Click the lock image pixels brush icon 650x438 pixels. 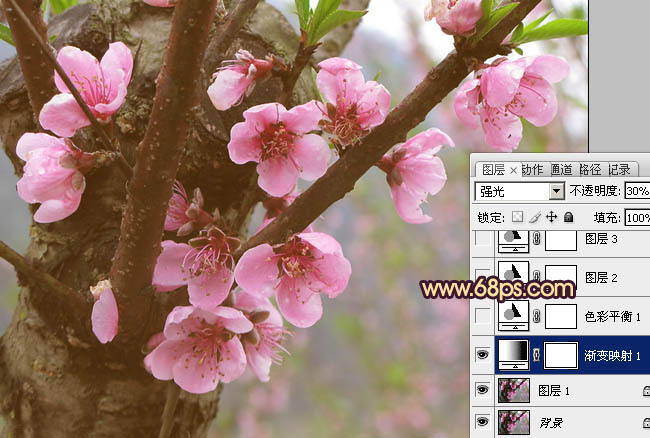pos(535,217)
